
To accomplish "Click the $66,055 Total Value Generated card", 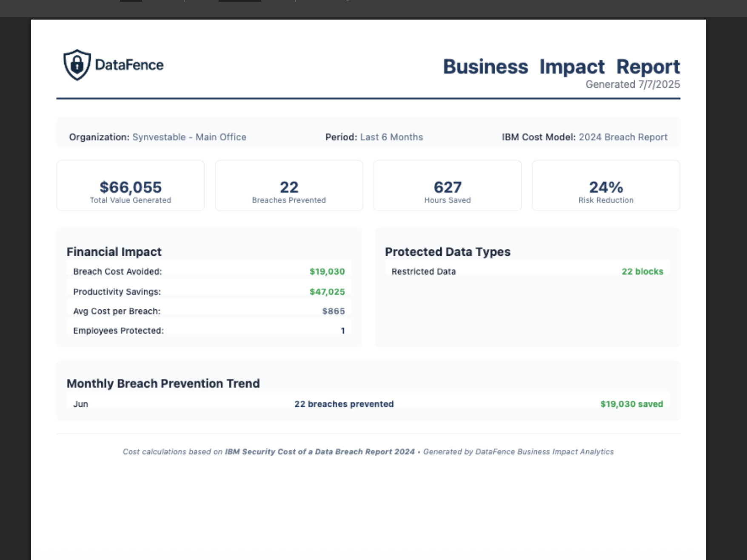I will pyautogui.click(x=131, y=186).
